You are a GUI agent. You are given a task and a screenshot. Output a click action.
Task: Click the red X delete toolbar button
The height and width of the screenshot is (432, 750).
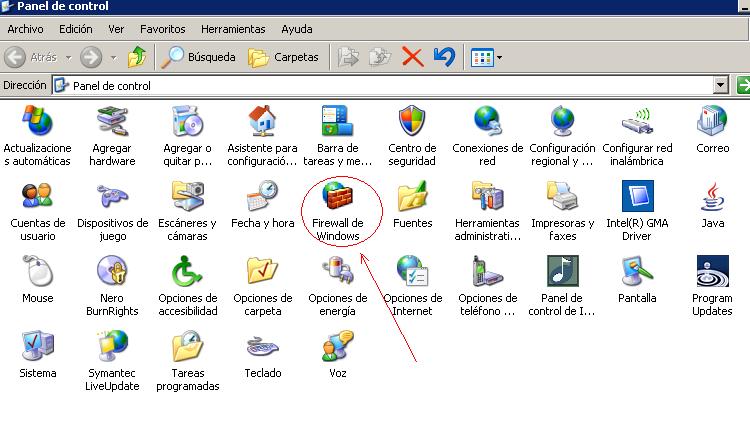(412, 57)
